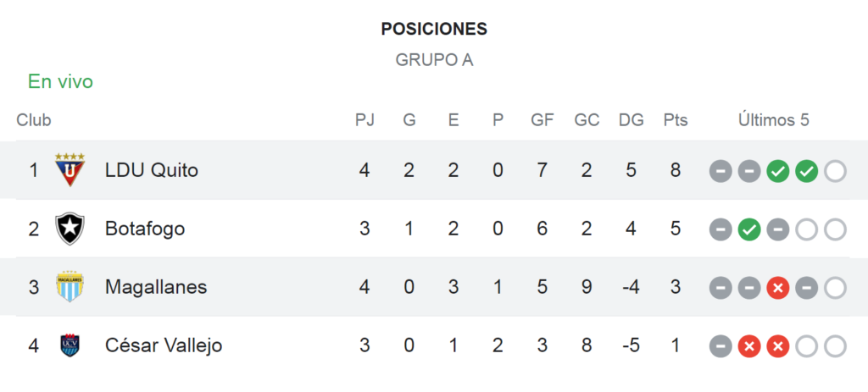This screenshot has height=392, width=868.
Task: Click Magallanes' empty upcoming match circle
Action: coord(835,288)
